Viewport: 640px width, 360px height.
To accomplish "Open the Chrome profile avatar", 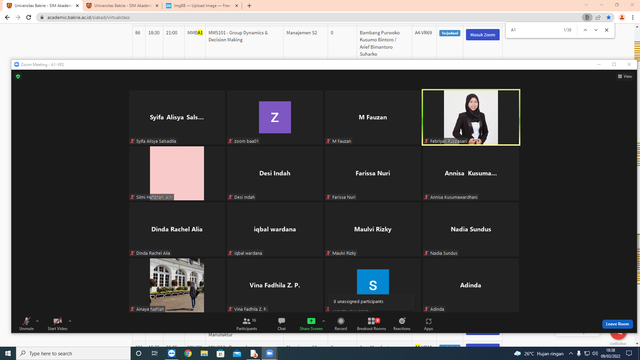I will [622, 18].
